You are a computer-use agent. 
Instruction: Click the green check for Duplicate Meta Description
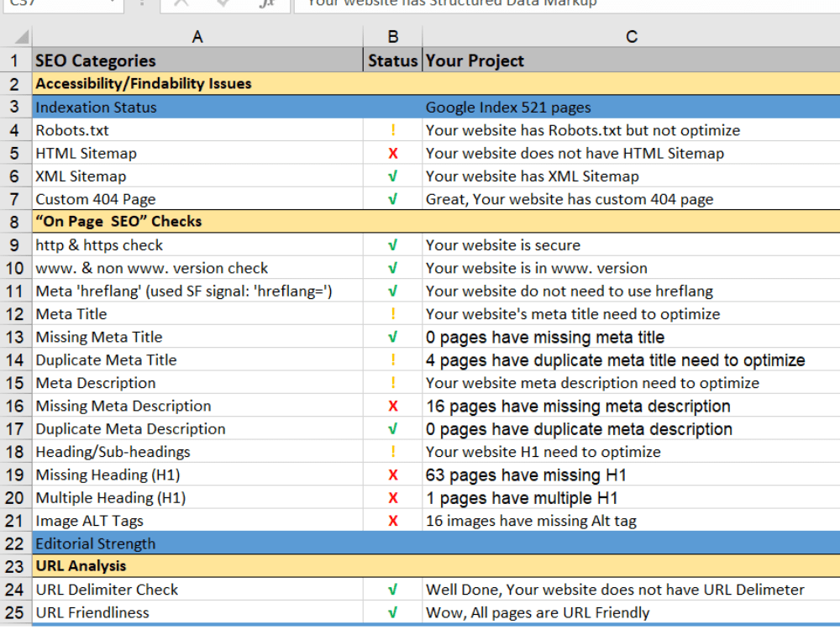[392, 429]
